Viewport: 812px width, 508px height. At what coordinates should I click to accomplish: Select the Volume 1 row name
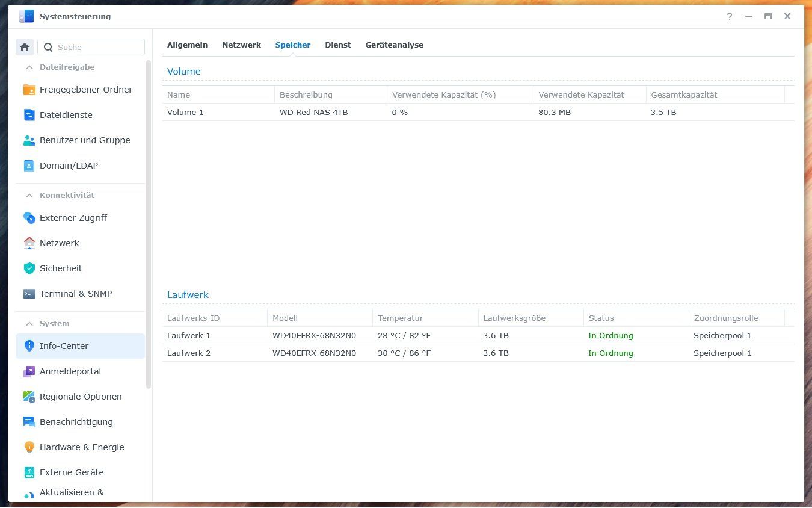click(x=185, y=113)
